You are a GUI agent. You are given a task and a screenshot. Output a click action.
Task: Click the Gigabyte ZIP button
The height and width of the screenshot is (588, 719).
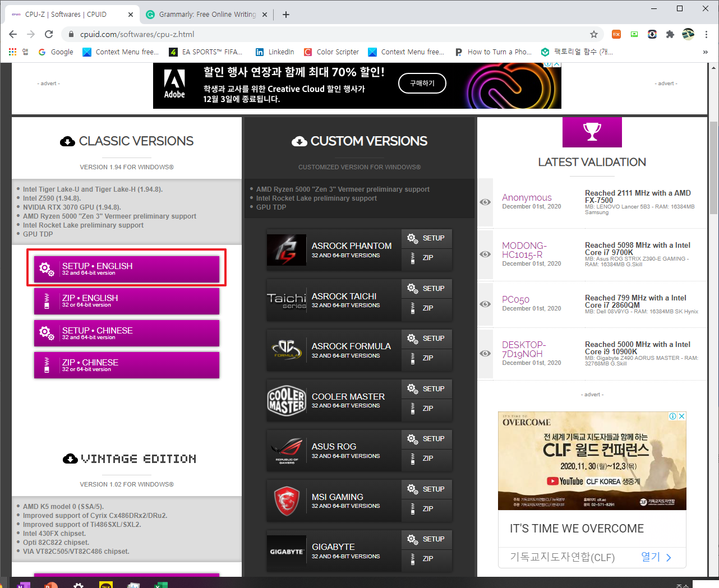click(427, 559)
